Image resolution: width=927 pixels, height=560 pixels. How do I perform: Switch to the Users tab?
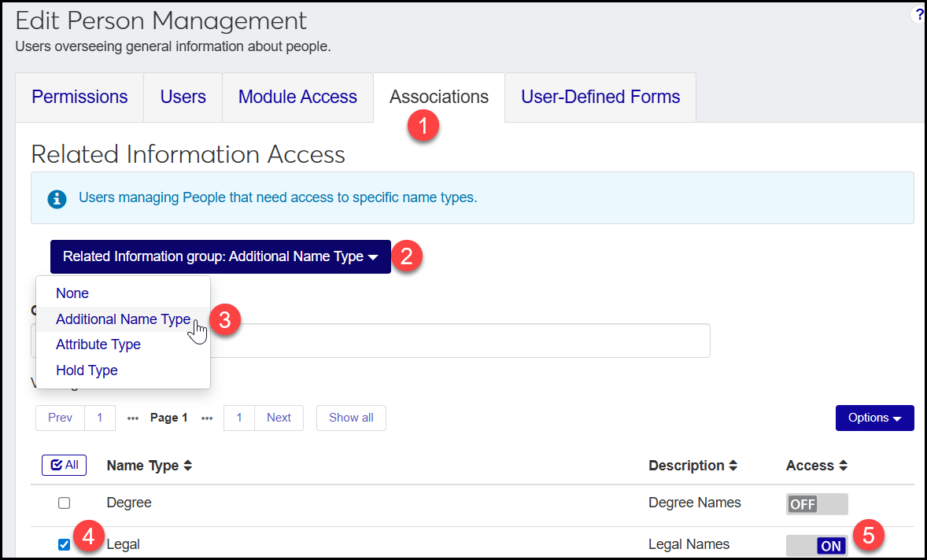tap(183, 97)
